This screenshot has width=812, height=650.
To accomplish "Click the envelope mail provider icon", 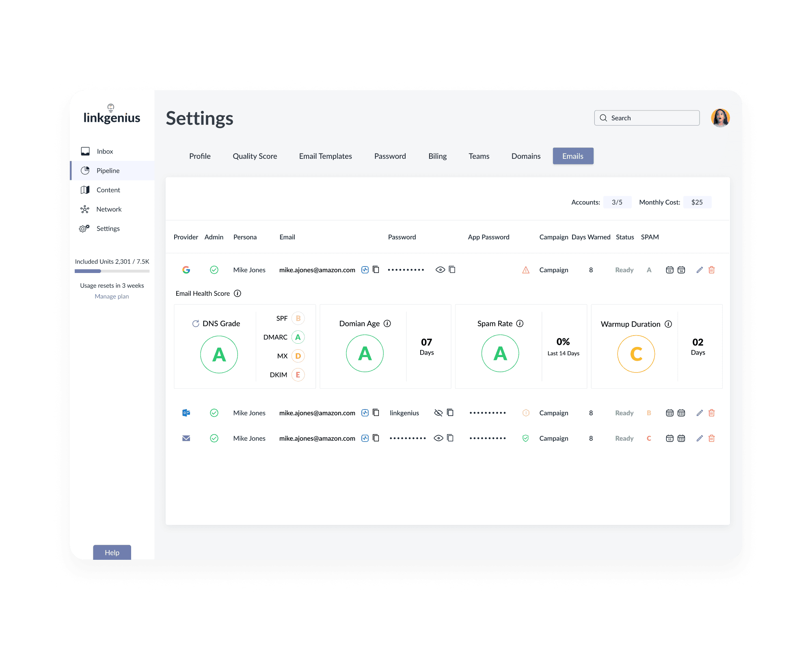I will click(x=186, y=438).
